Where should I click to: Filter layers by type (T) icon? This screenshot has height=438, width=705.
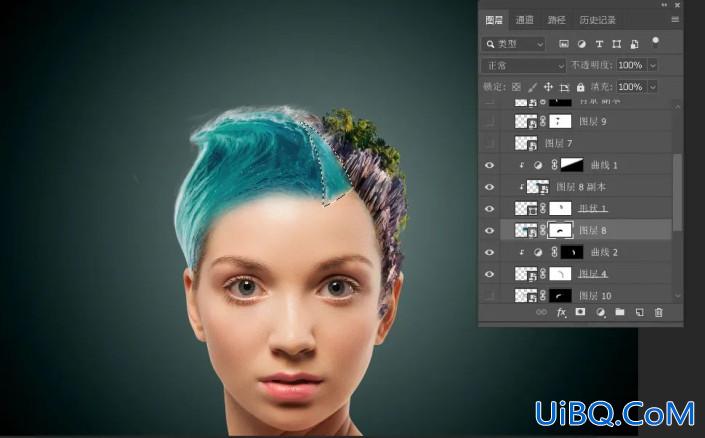(599, 44)
